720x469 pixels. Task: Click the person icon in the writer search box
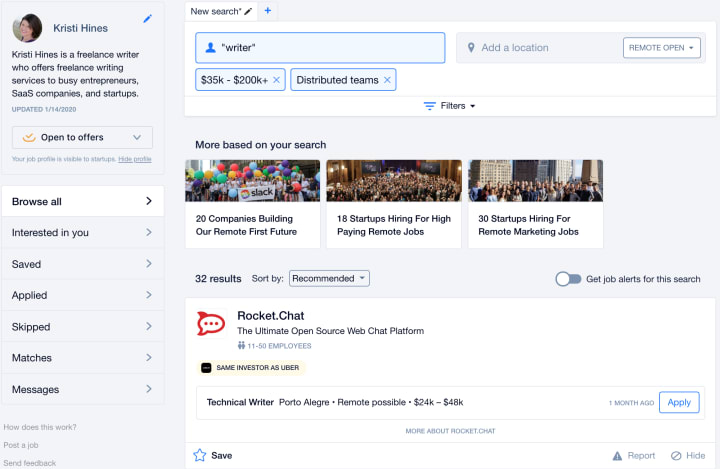210,47
